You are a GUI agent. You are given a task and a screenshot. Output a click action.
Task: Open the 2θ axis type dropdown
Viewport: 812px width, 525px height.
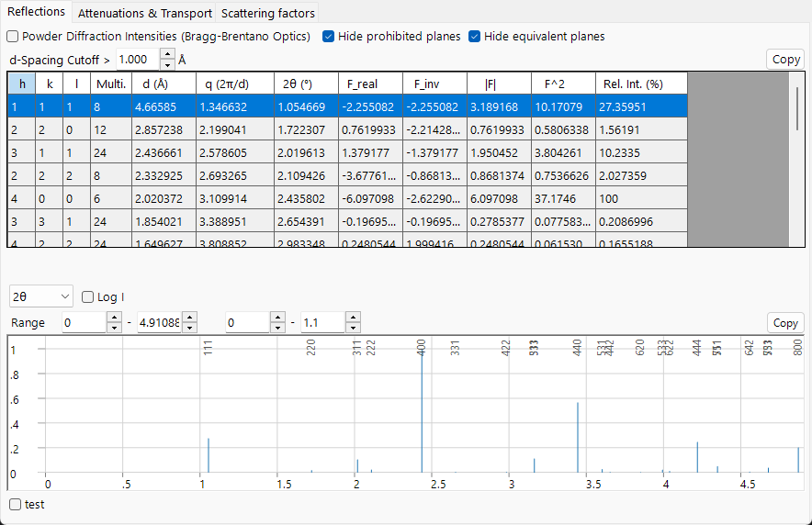[x=41, y=296]
